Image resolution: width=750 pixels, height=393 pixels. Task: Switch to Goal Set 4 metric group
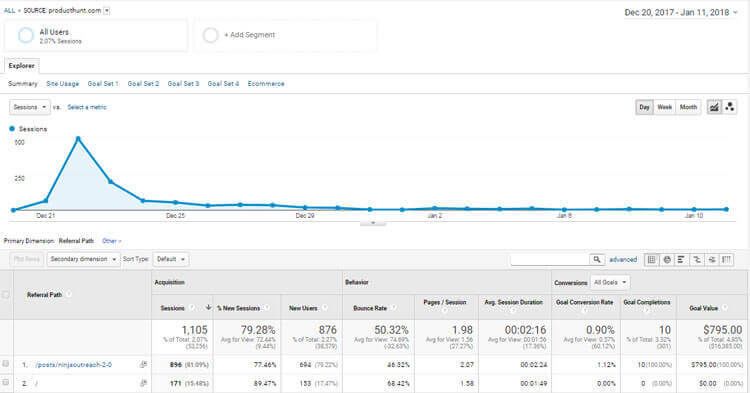coord(223,84)
